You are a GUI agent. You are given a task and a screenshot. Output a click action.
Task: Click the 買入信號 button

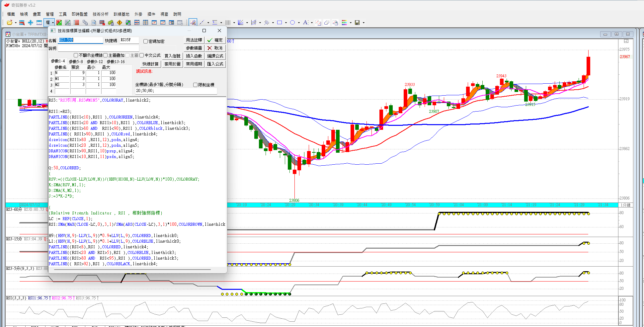tap(172, 56)
